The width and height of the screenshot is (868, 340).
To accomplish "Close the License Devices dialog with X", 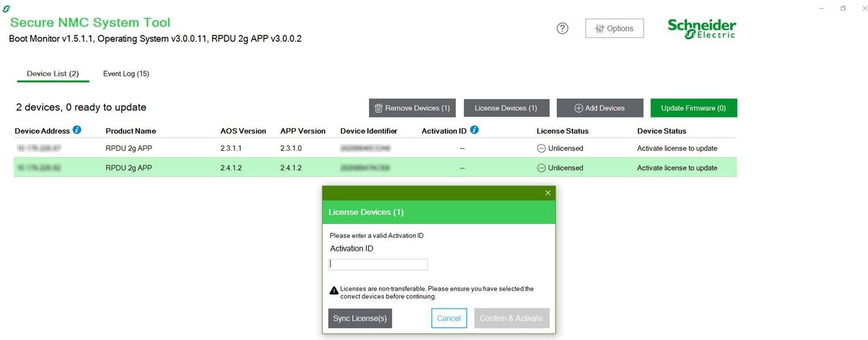I will tap(547, 193).
